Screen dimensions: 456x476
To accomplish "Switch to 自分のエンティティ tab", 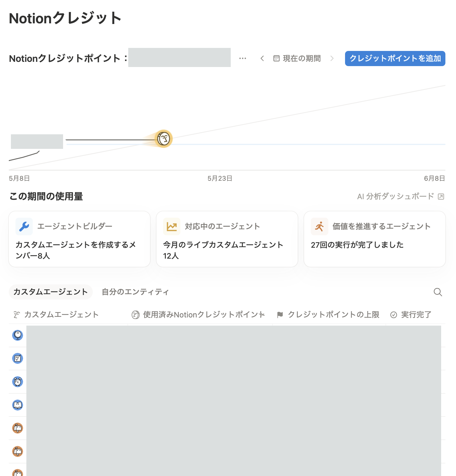I will (135, 292).
